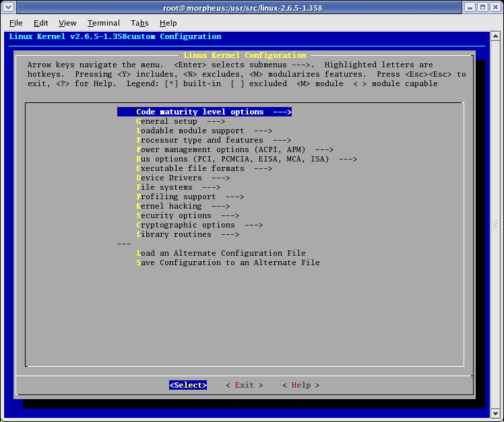The width and height of the screenshot is (504, 422).
Task: Open the Terminal menu
Action: coord(103,23)
